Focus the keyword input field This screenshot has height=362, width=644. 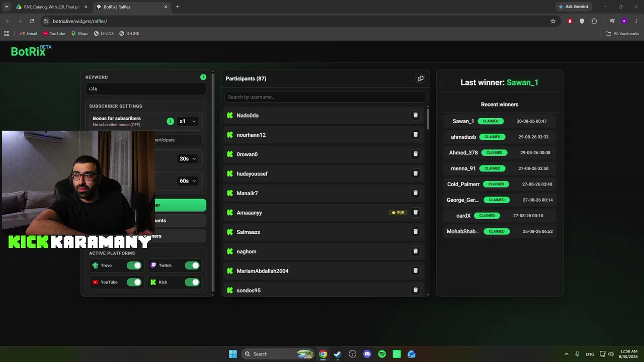coord(145,88)
